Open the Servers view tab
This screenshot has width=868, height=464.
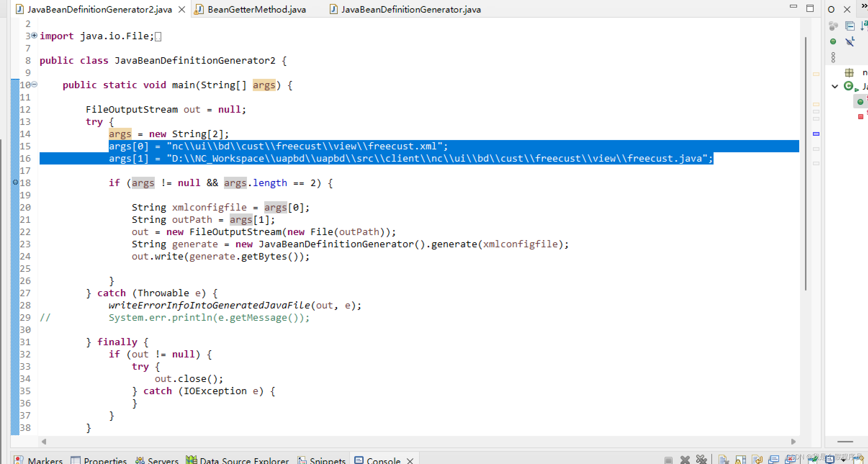[157, 460]
